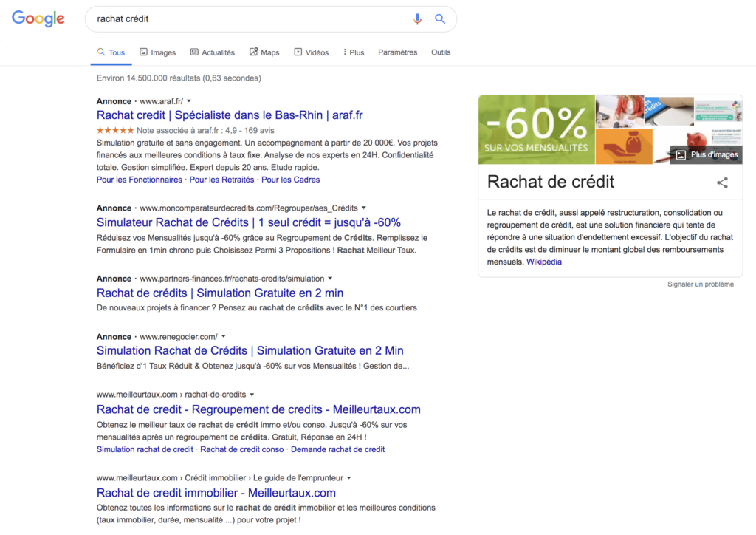This screenshot has width=756, height=535.
Task: Select the Tous tab
Action: (111, 52)
